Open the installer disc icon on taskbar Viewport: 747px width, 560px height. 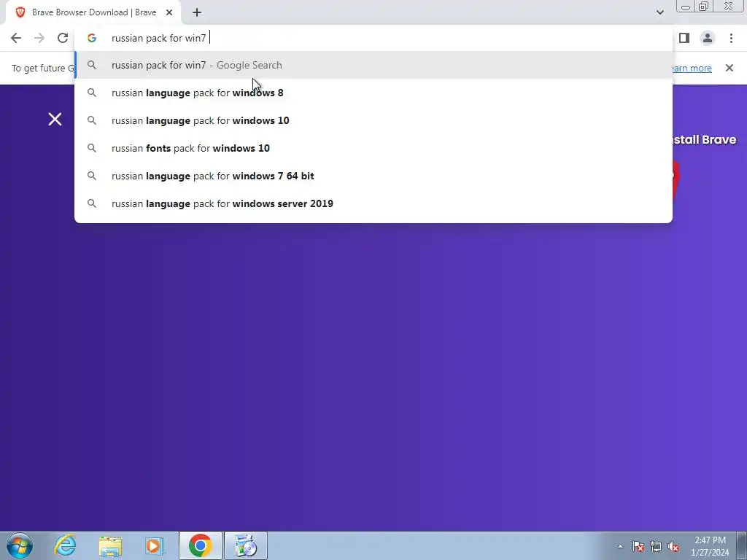click(246, 545)
